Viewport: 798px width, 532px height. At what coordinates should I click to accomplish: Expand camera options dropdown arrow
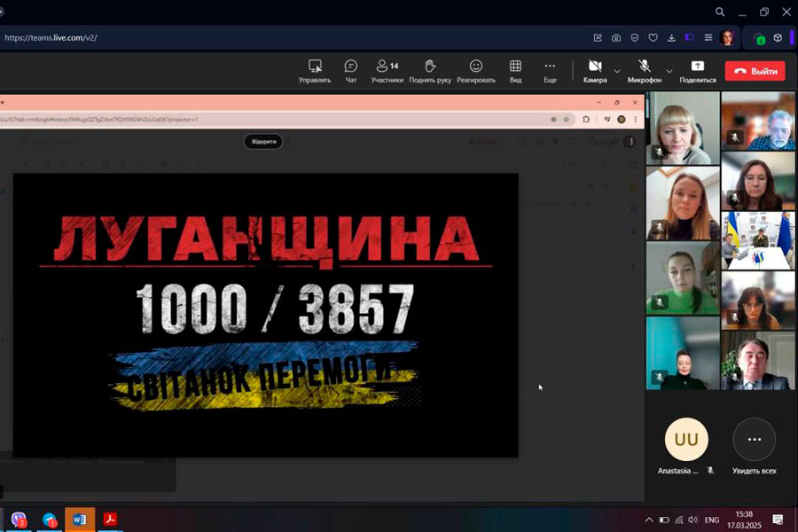coord(617,71)
